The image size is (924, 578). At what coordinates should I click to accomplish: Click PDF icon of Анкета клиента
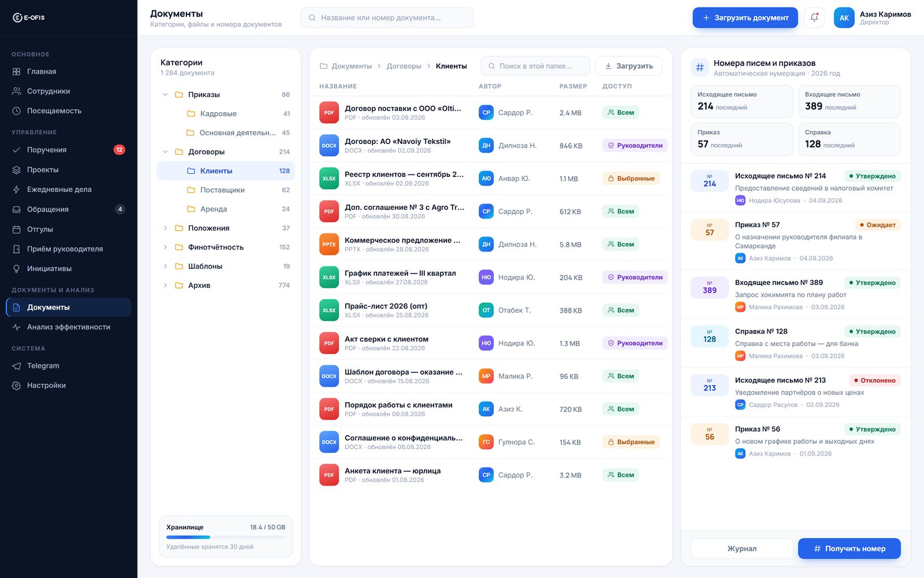click(329, 475)
